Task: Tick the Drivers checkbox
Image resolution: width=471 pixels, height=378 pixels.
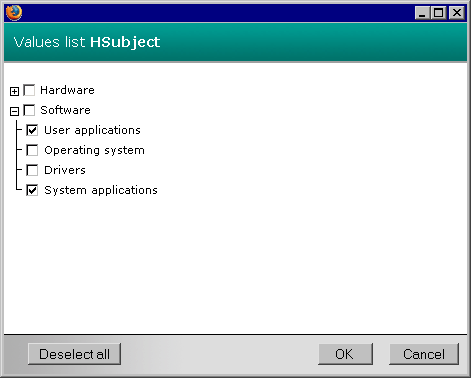Action: [32, 170]
